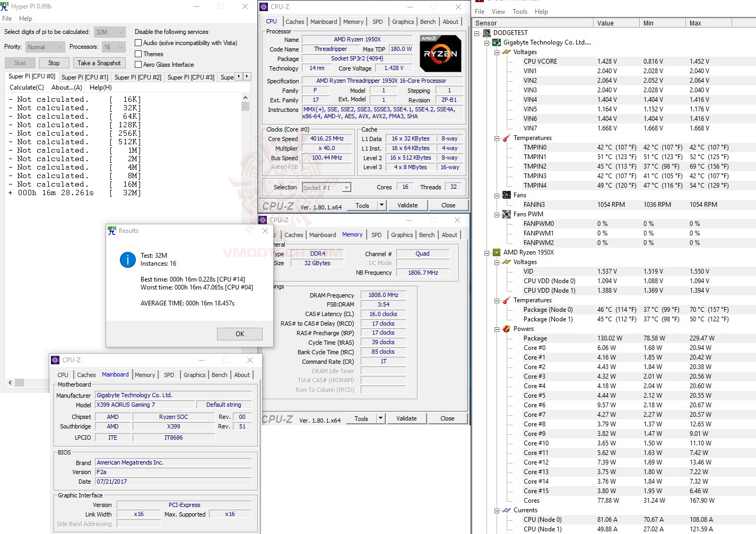Click the blue information icon in the Results dialog
Viewport: 756px width, 534px height.
[128, 259]
